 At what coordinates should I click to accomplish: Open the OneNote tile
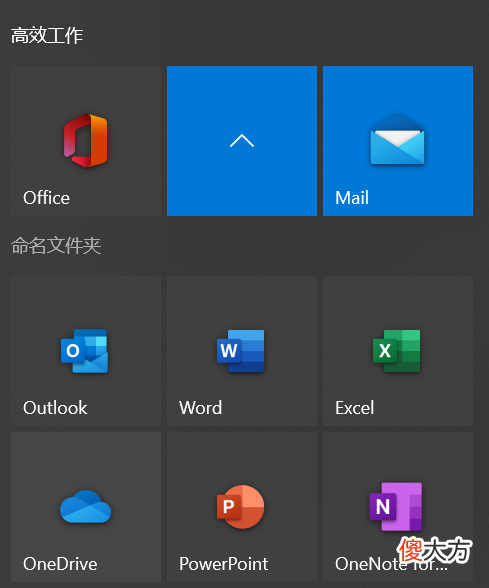[398, 507]
